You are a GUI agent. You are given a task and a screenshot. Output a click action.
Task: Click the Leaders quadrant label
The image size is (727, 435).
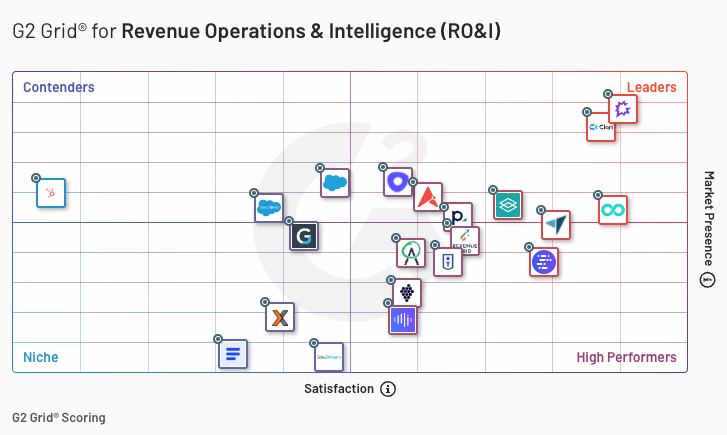pos(651,87)
